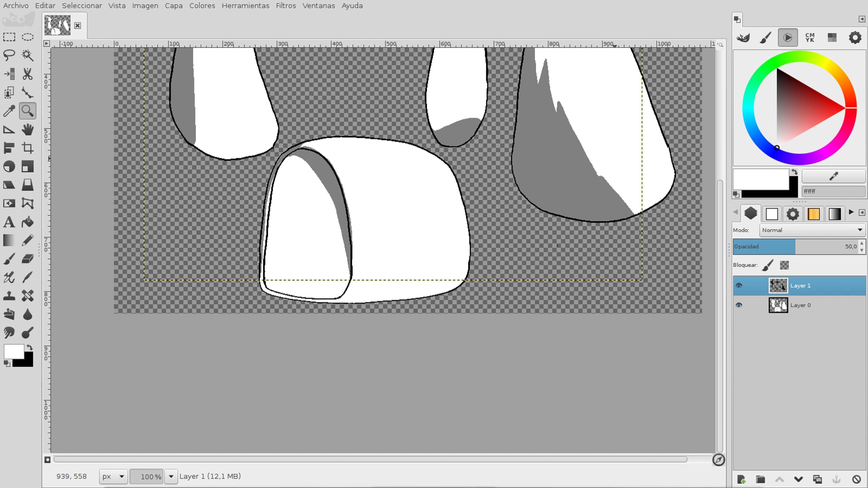
Task: Select the Crop tool
Action: pos(27,148)
